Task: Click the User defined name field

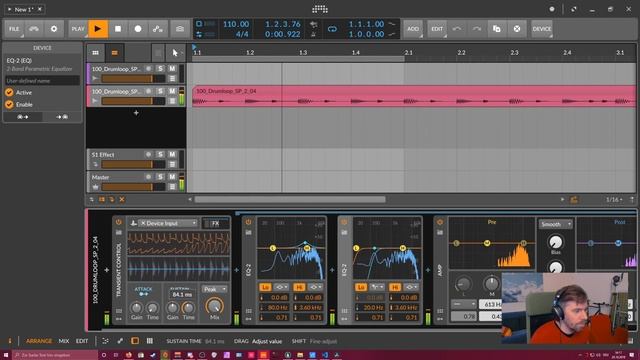Action: [x=42, y=81]
